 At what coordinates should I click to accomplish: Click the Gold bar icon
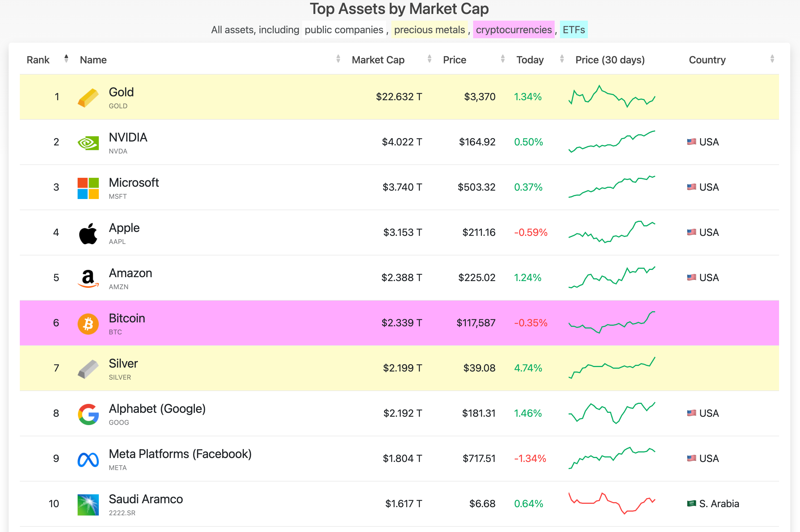[x=88, y=98]
